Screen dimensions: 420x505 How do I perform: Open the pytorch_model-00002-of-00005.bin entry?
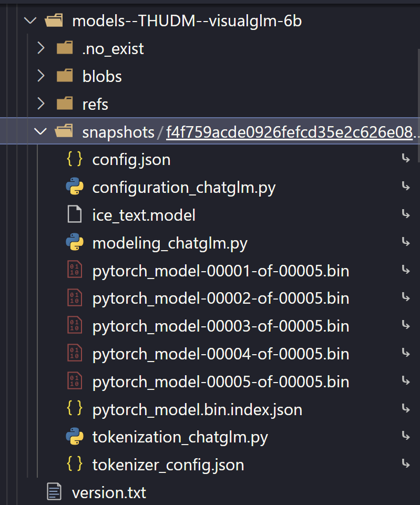coord(221,298)
